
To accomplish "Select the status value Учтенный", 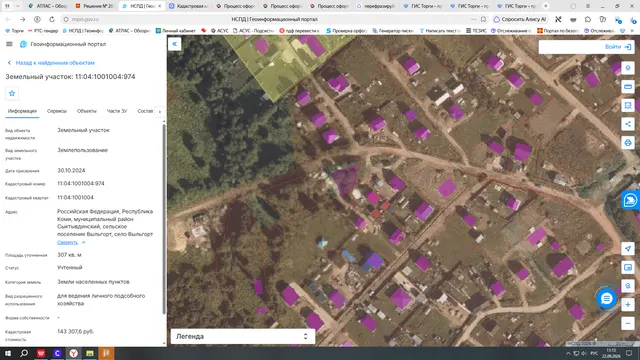I will click(x=70, y=268).
